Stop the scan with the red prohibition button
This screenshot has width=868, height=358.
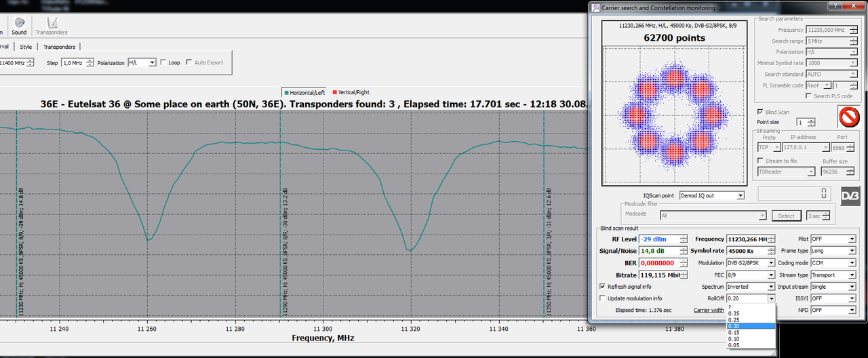848,117
